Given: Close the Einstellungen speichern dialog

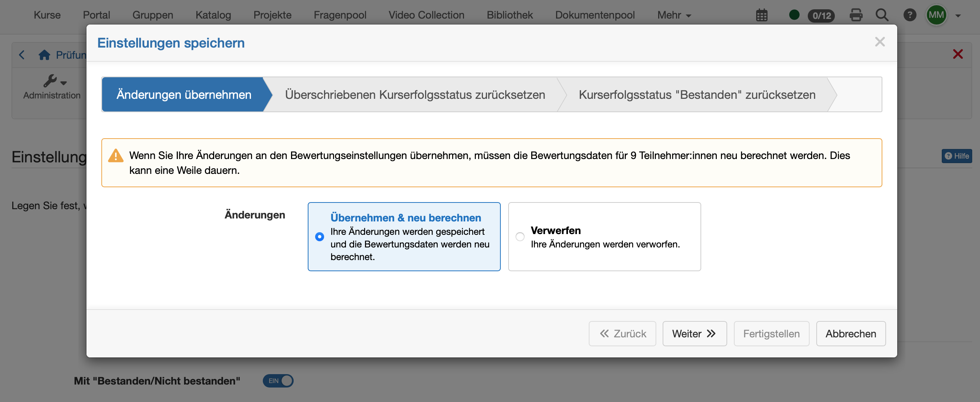Looking at the screenshot, I should click(879, 42).
